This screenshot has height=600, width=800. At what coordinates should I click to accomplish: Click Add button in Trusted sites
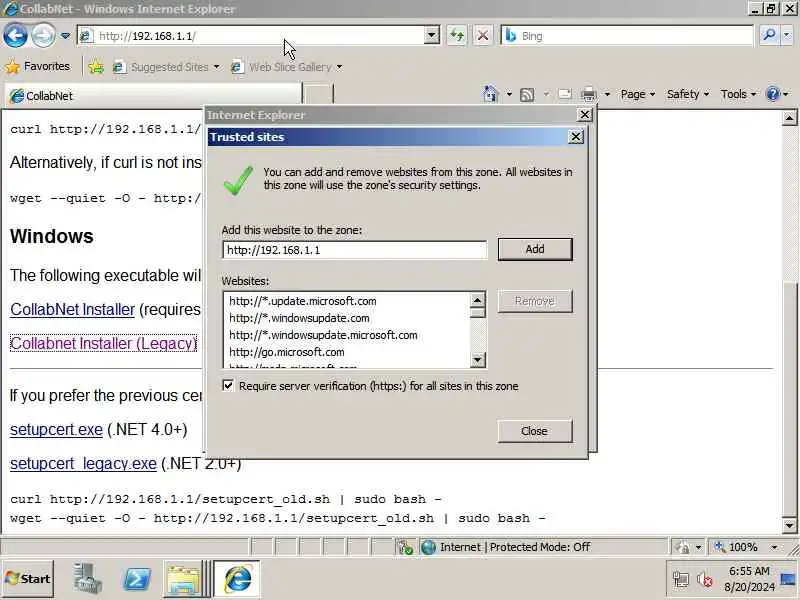535,249
